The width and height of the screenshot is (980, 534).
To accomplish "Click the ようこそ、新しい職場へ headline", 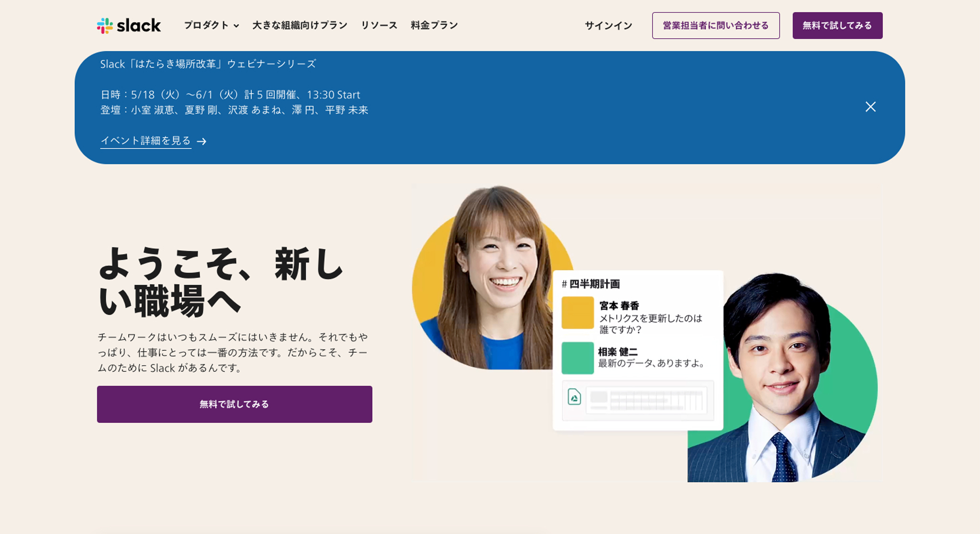I will coord(221,282).
